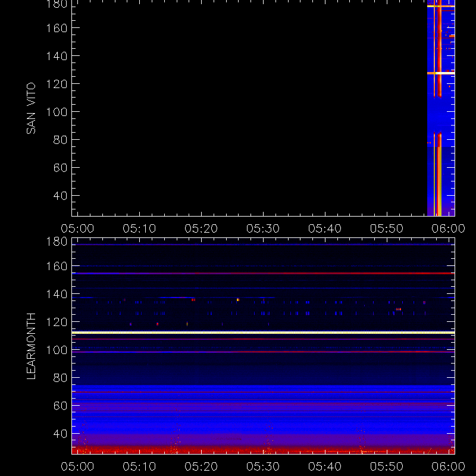Viewport: 476px width, 476px height.
Task: Select the 160 tick label on the San Vito axis
Action: (x=57, y=28)
